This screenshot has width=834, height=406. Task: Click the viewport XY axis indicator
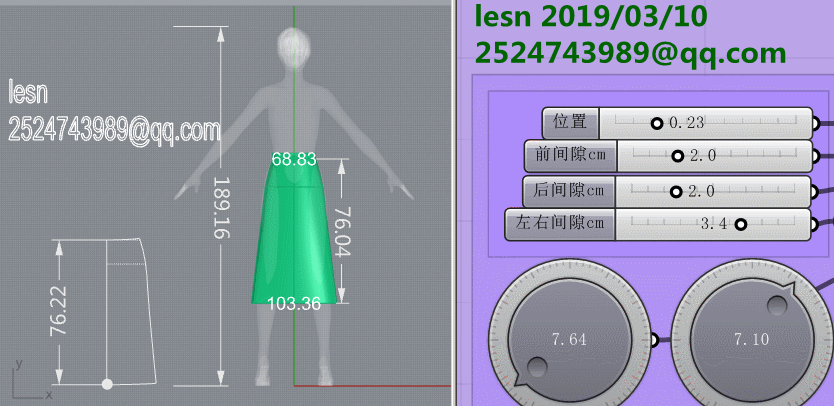(31, 380)
